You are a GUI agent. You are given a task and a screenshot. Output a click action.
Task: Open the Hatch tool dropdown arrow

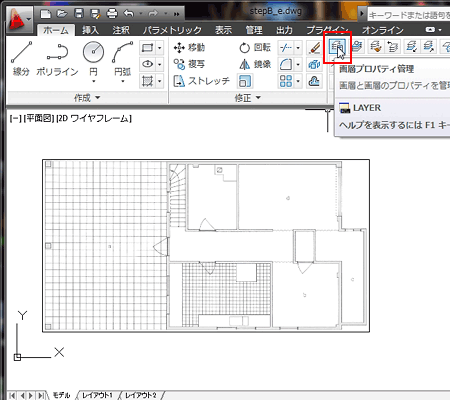point(160,81)
